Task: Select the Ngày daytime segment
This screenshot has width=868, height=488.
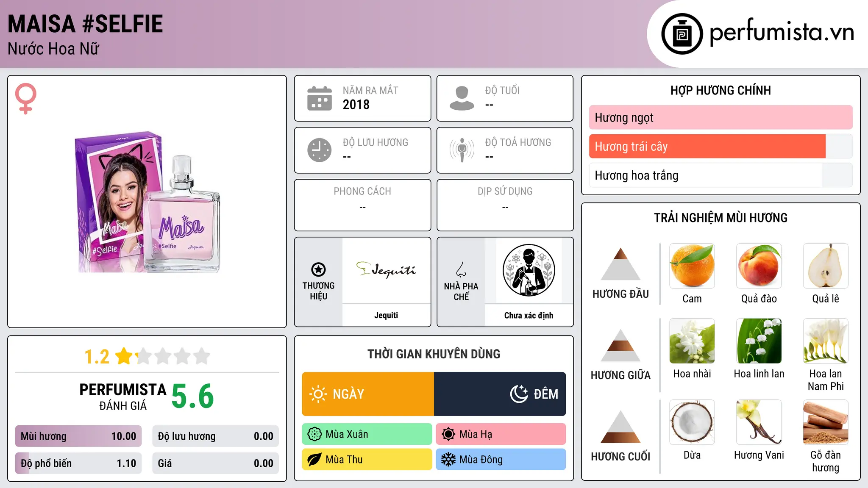Action: pos(368,394)
